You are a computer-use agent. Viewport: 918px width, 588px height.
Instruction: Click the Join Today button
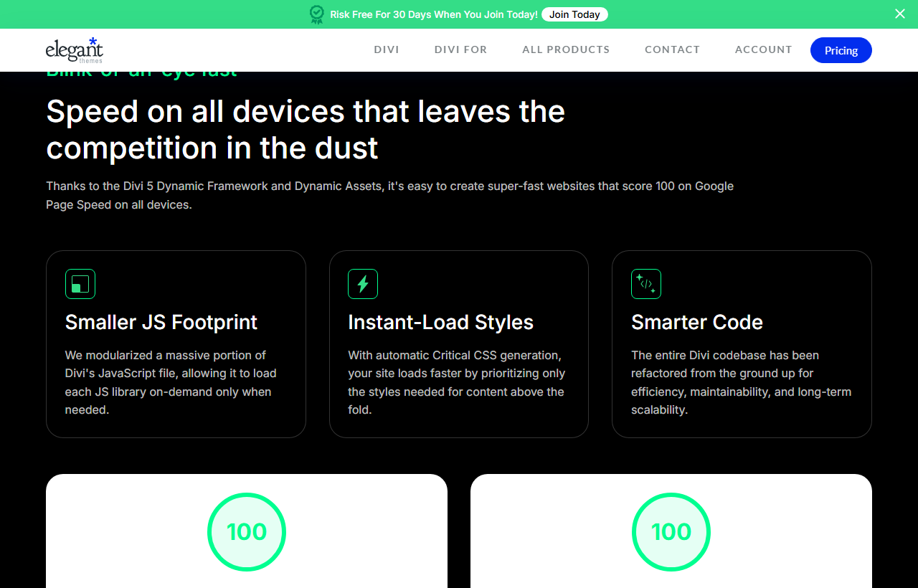(x=574, y=14)
